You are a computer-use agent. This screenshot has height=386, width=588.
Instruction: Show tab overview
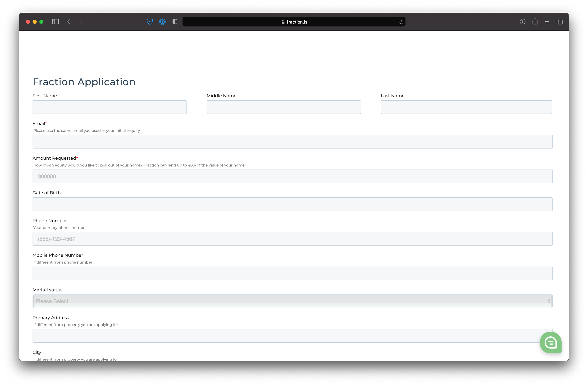click(560, 22)
